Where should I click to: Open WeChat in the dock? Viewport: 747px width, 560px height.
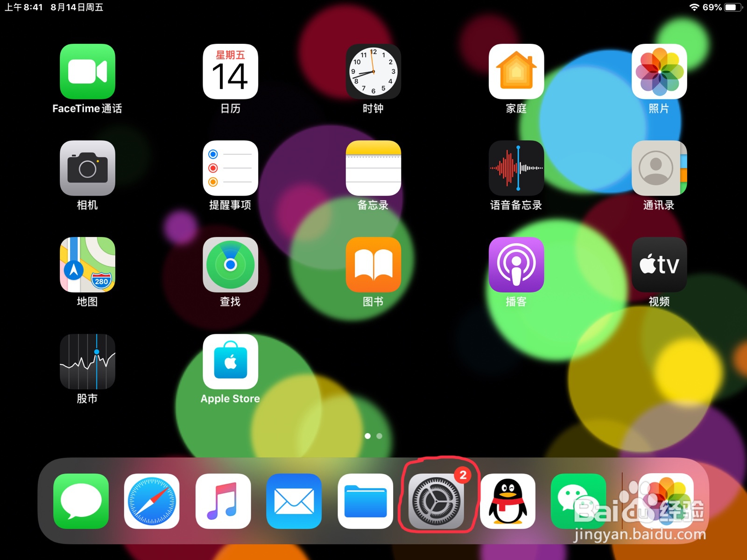tap(578, 501)
